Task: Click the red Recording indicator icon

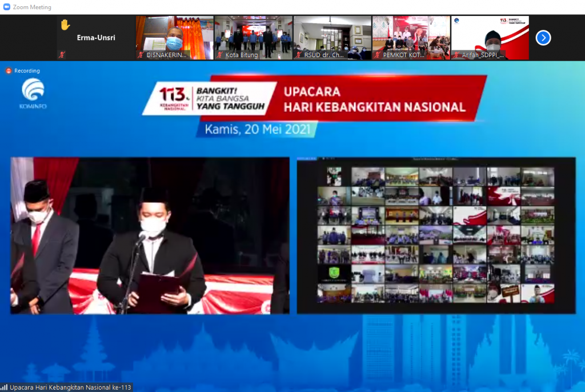Action: [9, 71]
